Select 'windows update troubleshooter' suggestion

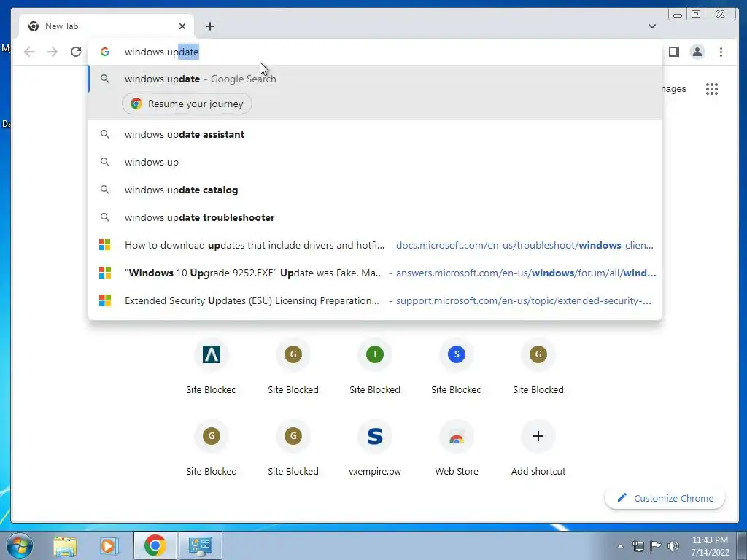[375, 217]
